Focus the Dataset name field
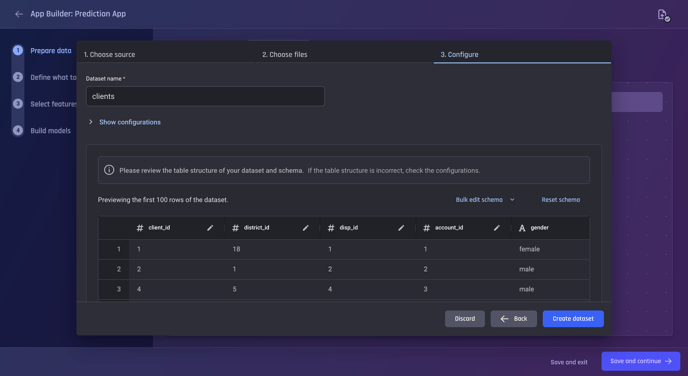 [205, 96]
